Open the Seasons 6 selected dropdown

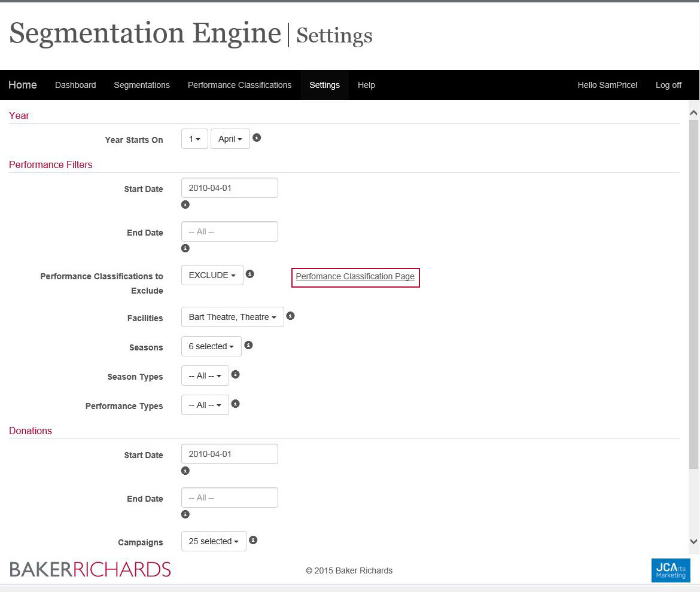point(211,346)
